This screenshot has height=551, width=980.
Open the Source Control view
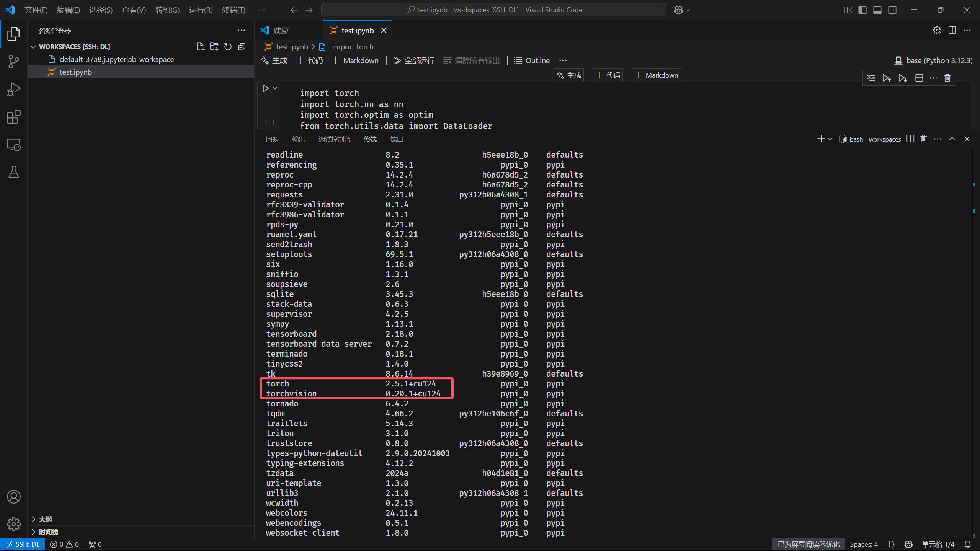[x=13, y=61]
